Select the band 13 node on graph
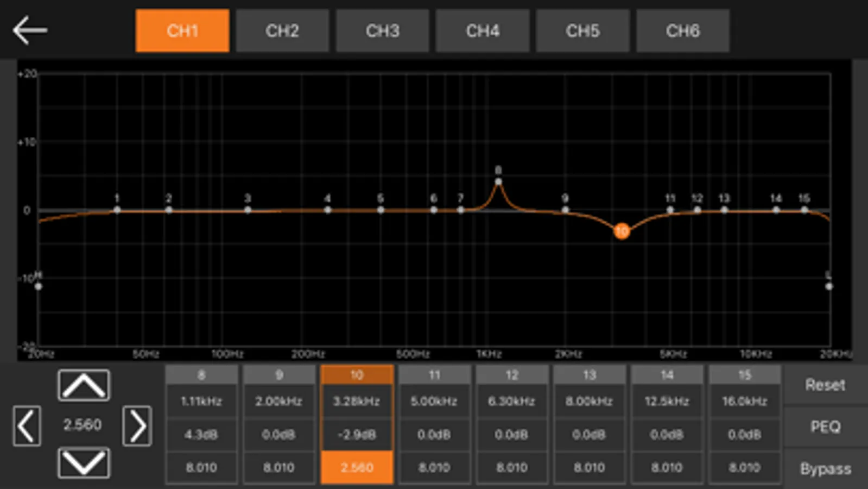868x489 pixels. click(724, 210)
